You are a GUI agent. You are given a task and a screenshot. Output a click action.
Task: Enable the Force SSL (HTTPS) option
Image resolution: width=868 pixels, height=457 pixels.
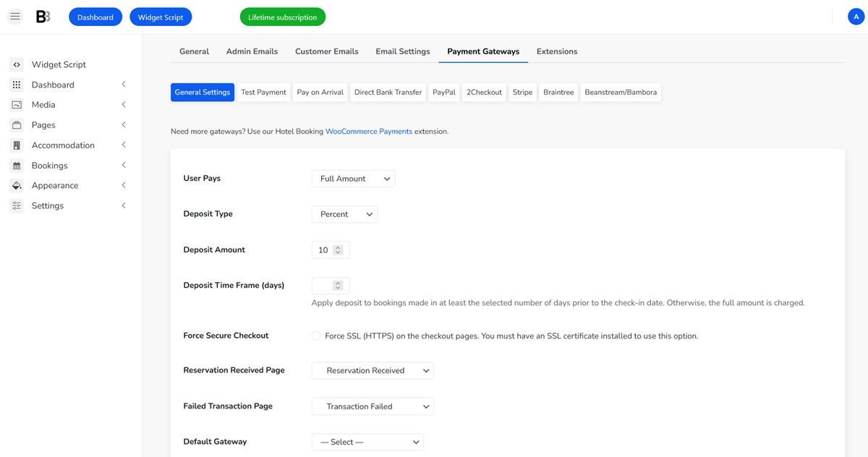click(x=316, y=336)
